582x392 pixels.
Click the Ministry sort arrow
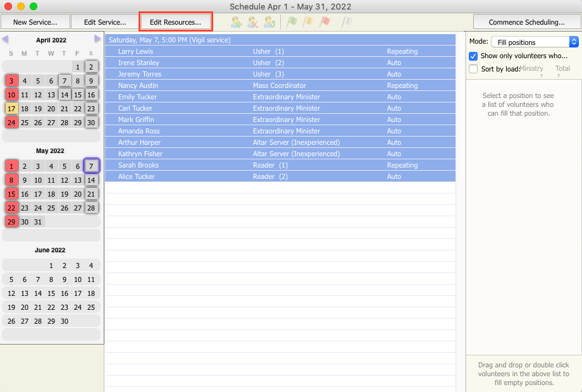coord(541,77)
